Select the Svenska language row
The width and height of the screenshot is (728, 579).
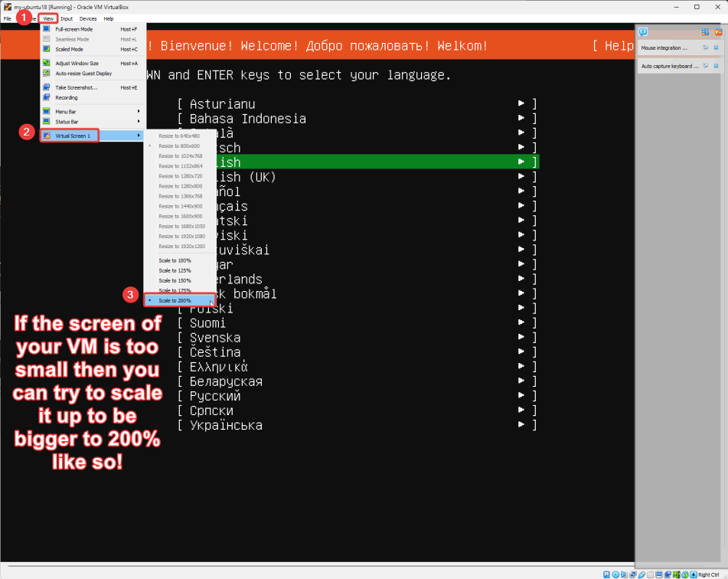coord(357,337)
